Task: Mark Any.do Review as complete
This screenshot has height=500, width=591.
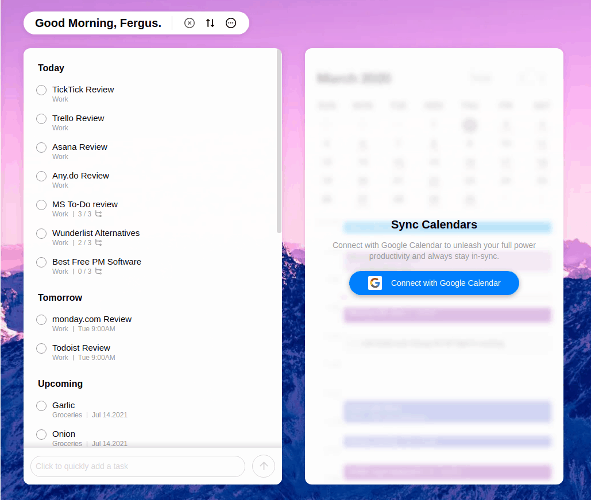Action: (x=41, y=176)
